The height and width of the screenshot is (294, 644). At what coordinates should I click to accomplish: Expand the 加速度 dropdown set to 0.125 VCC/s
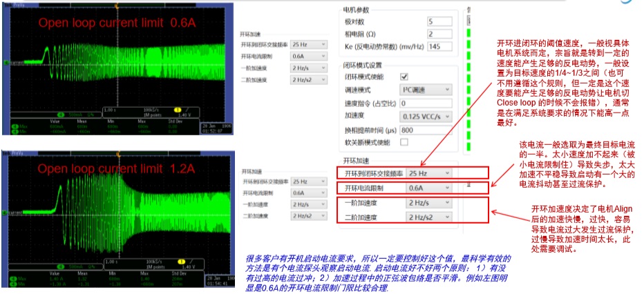(426, 116)
